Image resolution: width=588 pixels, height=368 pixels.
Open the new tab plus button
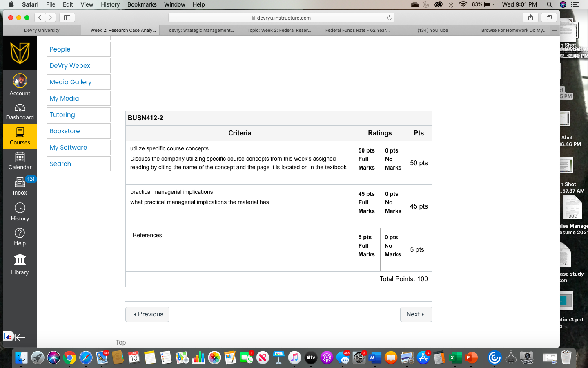pos(554,30)
